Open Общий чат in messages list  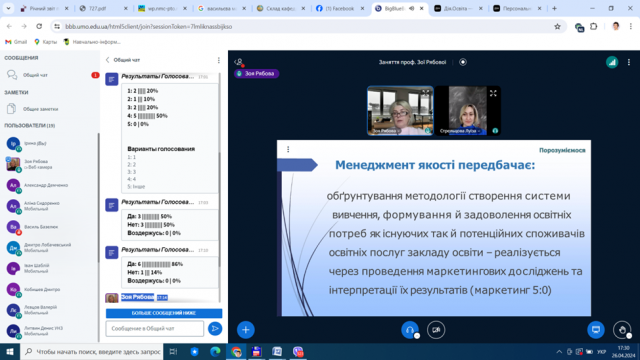[x=51, y=75]
